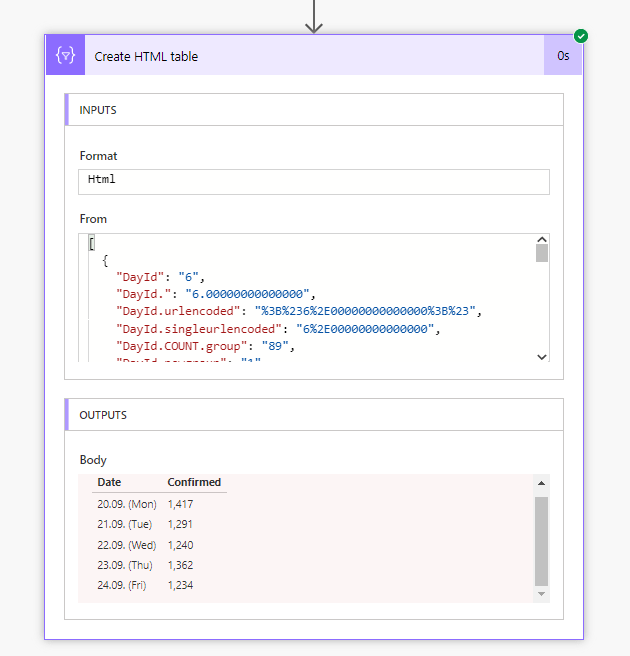Click the Confirmed column header in Body table
The width and height of the screenshot is (630, 656).
pyautogui.click(x=194, y=482)
